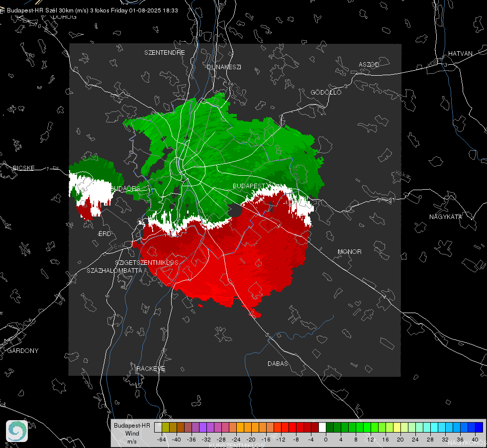Click the SZIGETSZENTMIKLÓS city label
The height and width of the screenshot is (448, 487).
[x=147, y=262]
